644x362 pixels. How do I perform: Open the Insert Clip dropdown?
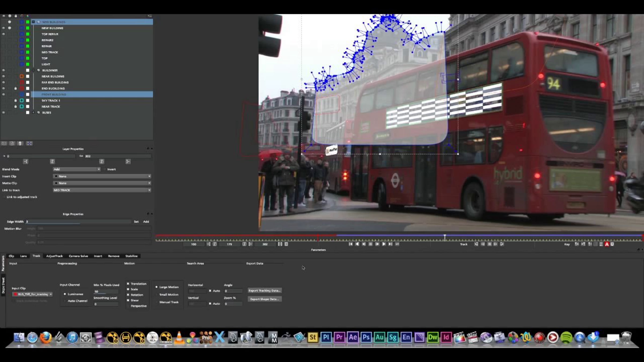(102, 176)
